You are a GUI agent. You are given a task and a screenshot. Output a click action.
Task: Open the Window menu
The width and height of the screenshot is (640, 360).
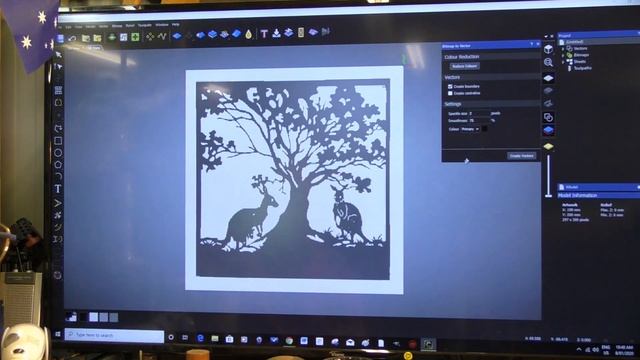(x=162, y=25)
